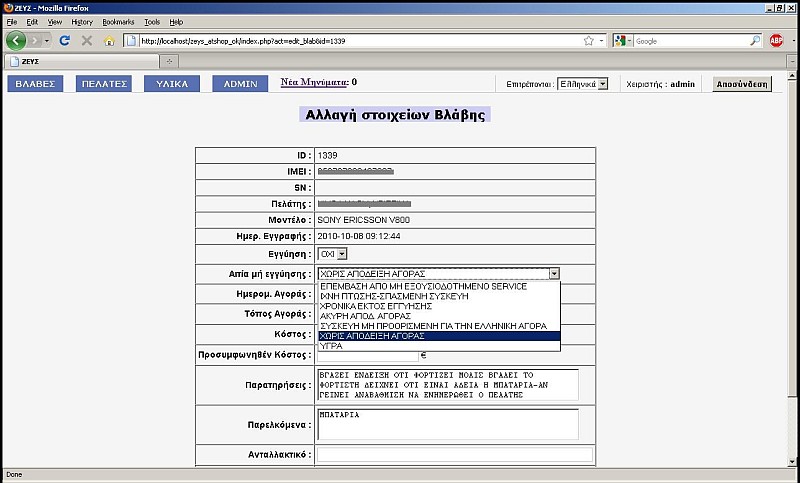Open the Ελληνικά language dropdown
Screen dimensions: 800x483
pos(582,84)
